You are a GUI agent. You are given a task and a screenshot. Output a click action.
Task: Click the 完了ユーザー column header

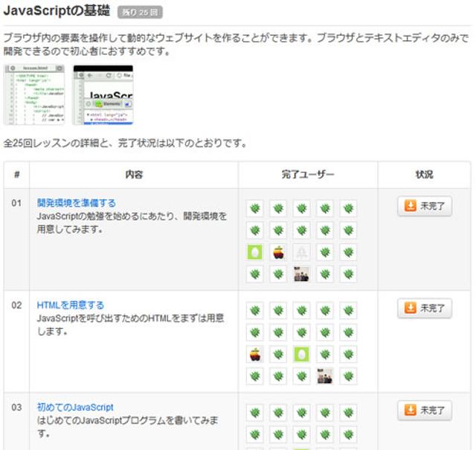[308, 175]
